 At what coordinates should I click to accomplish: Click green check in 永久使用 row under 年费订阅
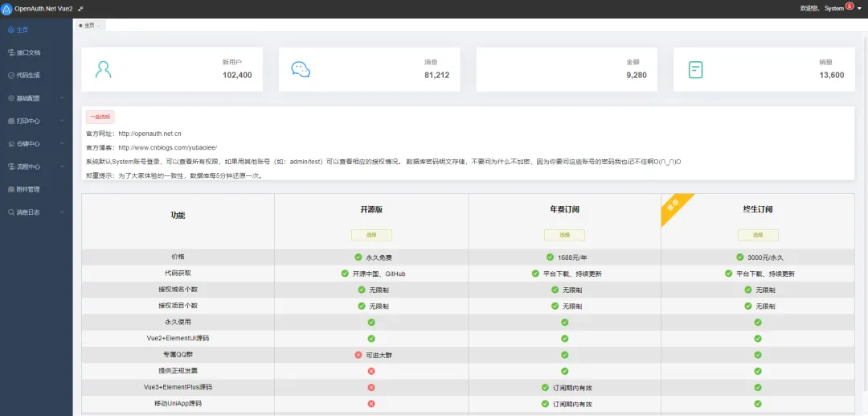(x=565, y=323)
